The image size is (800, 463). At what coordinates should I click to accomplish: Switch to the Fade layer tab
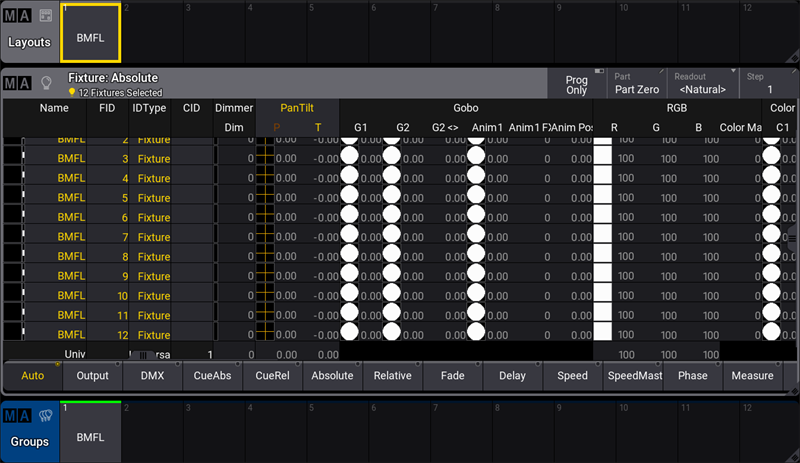452,376
